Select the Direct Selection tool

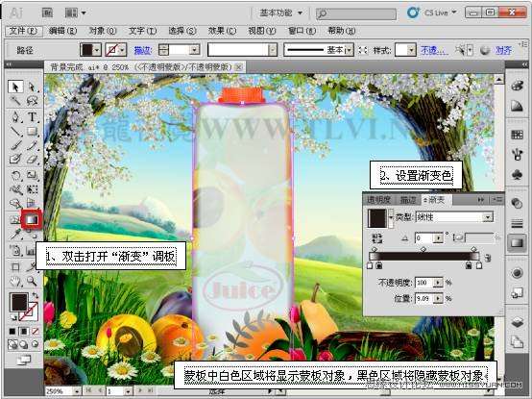(33, 87)
